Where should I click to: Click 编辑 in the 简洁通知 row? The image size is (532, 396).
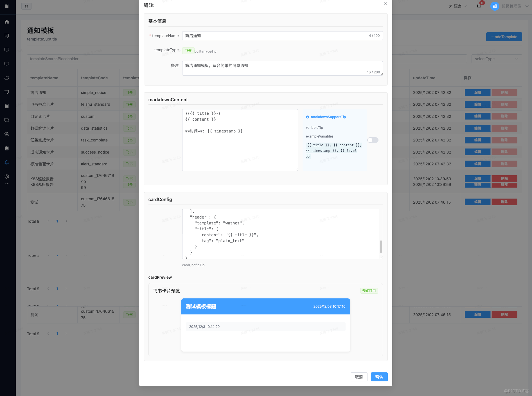[x=478, y=93]
